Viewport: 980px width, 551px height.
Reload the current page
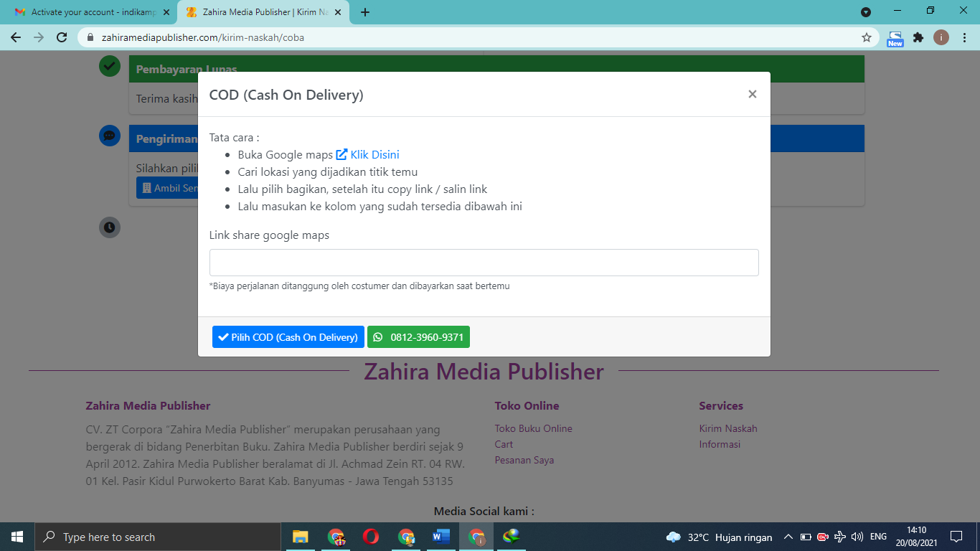tap(62, 37)
